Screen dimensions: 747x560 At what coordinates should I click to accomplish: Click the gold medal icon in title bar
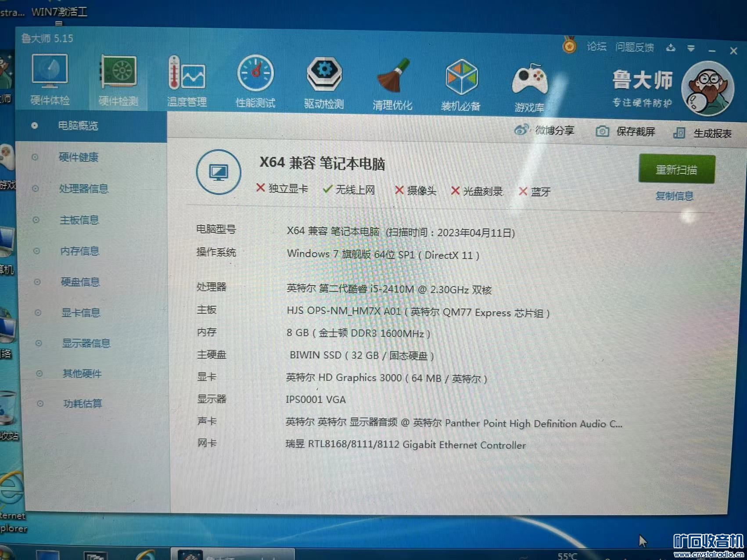[x=569, y=45]
